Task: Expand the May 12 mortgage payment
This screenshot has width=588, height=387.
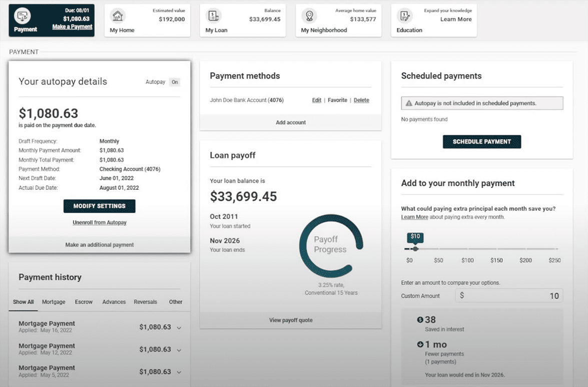Action: tap(179, 350)
